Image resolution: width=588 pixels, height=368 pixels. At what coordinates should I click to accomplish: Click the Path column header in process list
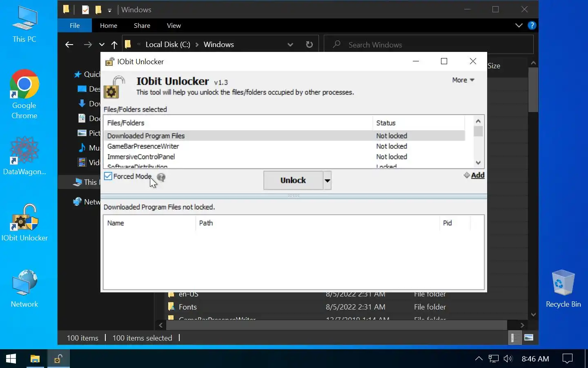[x=317, y=223]
